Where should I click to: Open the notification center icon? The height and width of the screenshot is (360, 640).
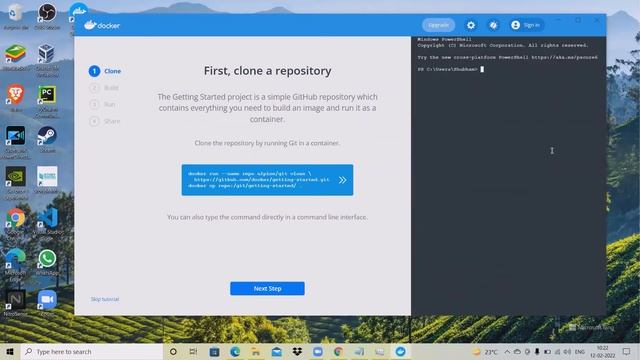tap(627, 351)
